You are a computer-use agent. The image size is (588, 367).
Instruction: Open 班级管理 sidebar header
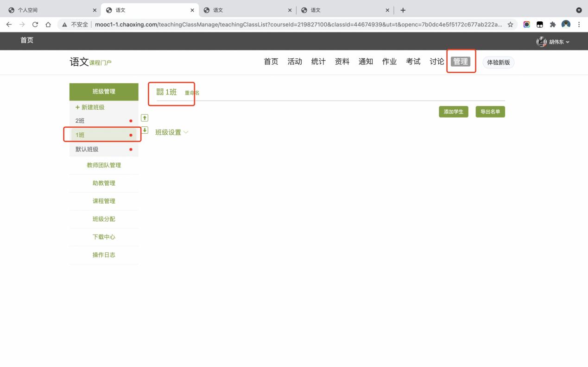pos(104,92)
